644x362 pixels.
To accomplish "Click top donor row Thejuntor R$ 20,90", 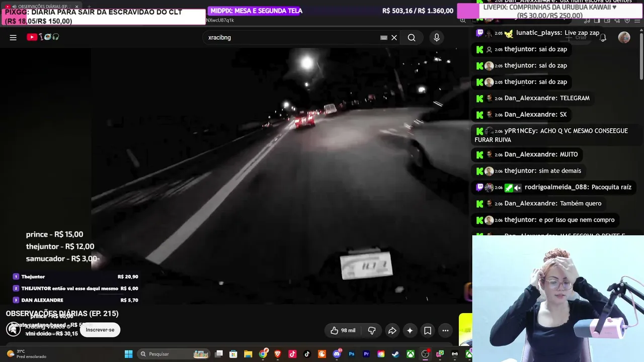I will 75,277.
